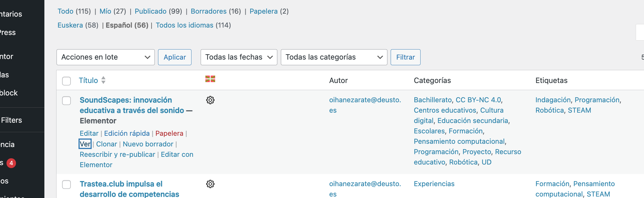Click the Basque flag column icon
The height and width of the screenshot is (198, 644).
click(210, 79)
